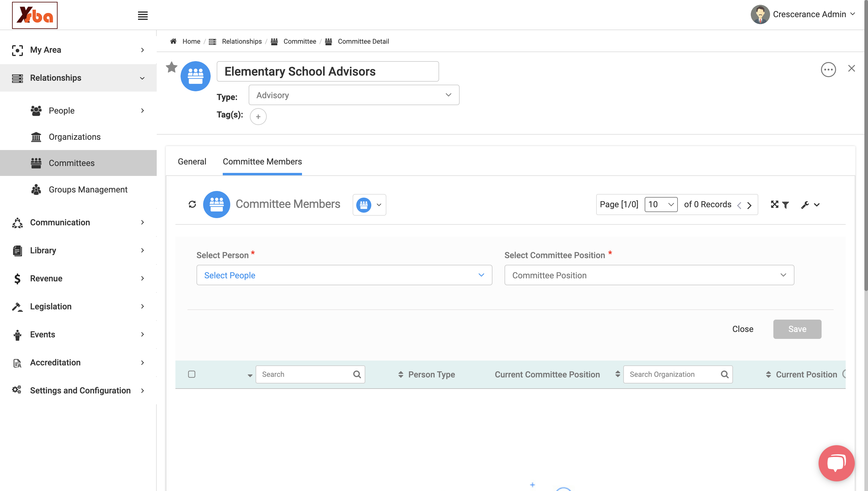Viewport: 868px width, 491px height.
Task: Click the Xrba logo
Action: click(35, 15)
